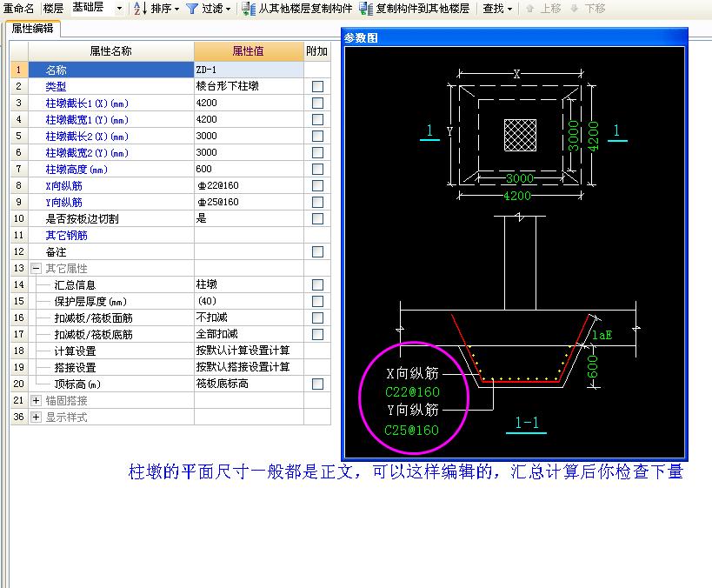Collapse the 其它属性 group
Viewport: 712px width, 588px height.
click(36, 268)
